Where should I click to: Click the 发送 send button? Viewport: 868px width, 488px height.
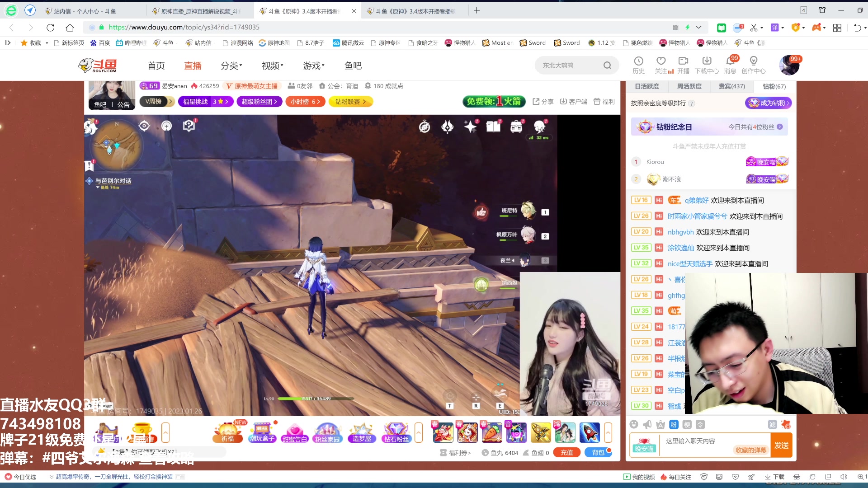click(781, 446)
